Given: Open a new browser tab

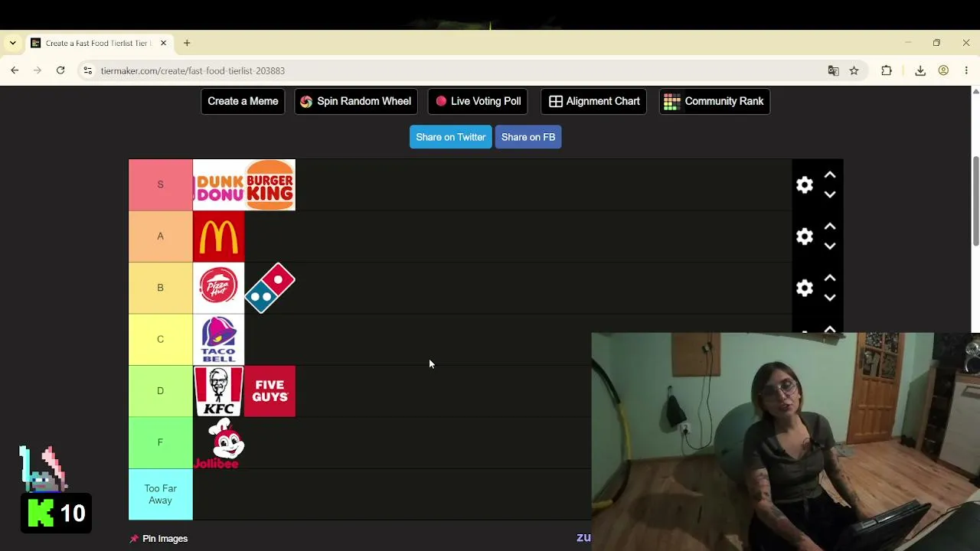Looking at the screenshot, I should (187, 43).
